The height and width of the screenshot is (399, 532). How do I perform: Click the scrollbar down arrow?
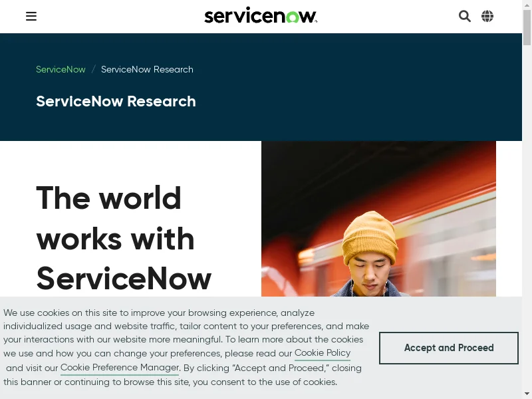click(x=527, y=394)
